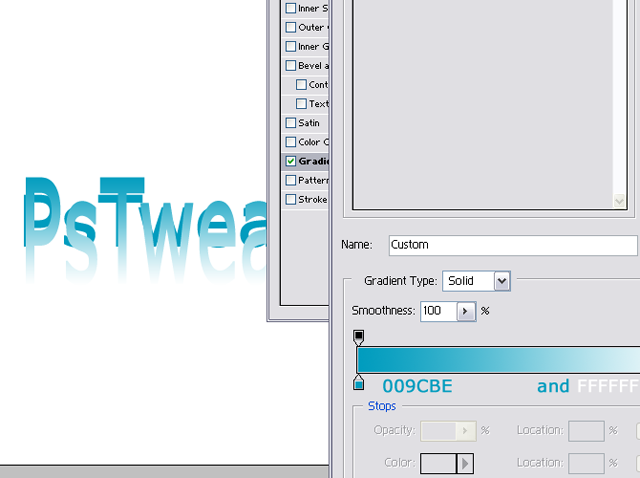Enable the Satin checkbox

[291, 123]
